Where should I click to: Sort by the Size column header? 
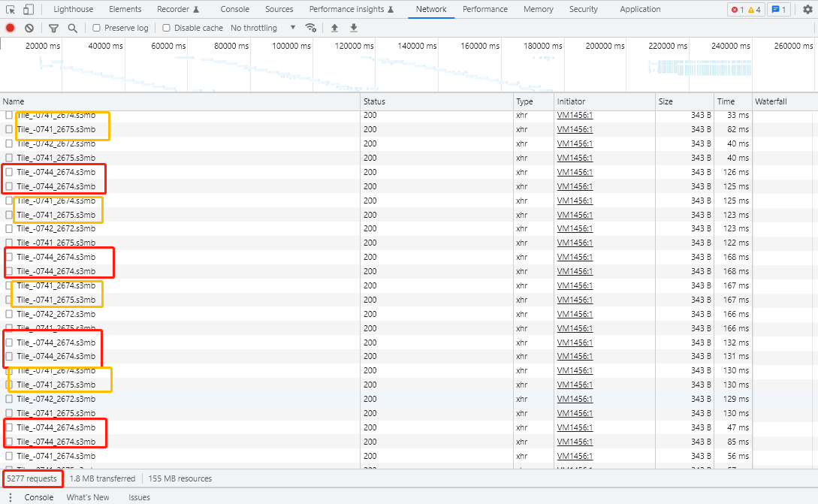click(x=685, y=101)
